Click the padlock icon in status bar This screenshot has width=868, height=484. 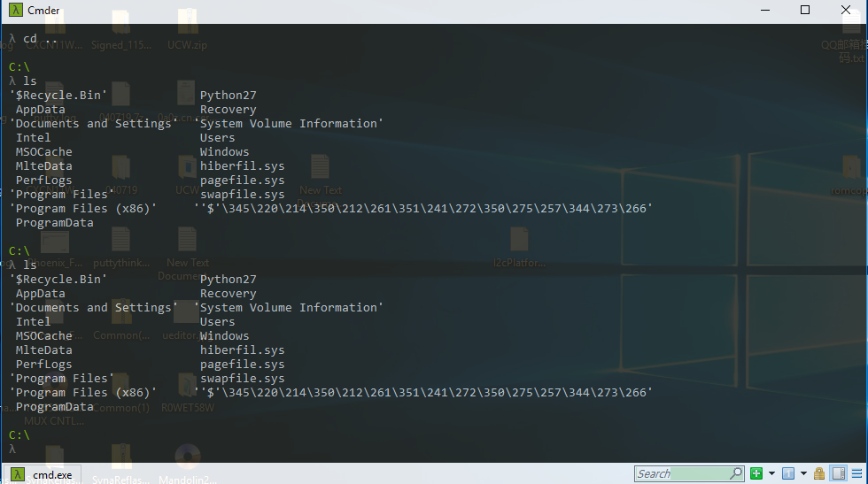[819, 473]
